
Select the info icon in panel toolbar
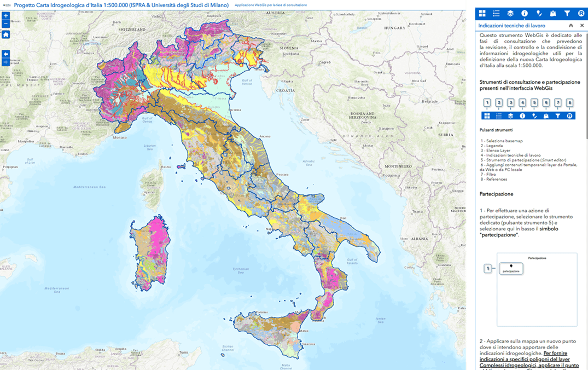[525, 13]
